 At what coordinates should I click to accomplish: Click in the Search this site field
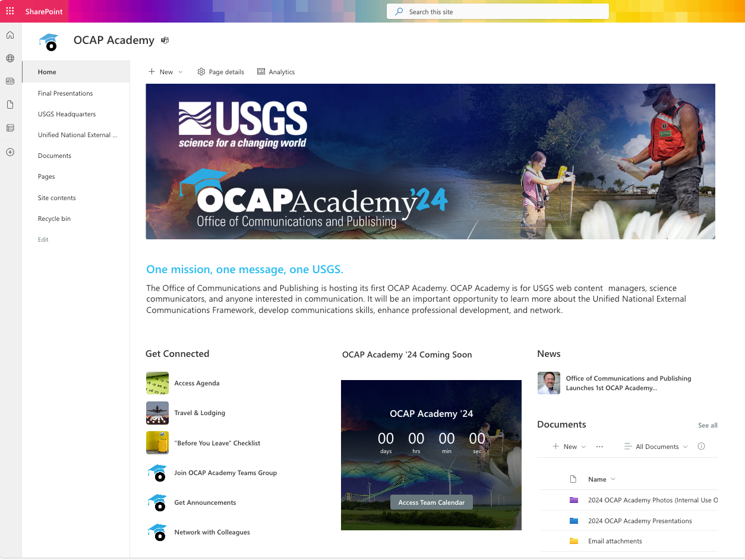point(498,12)
